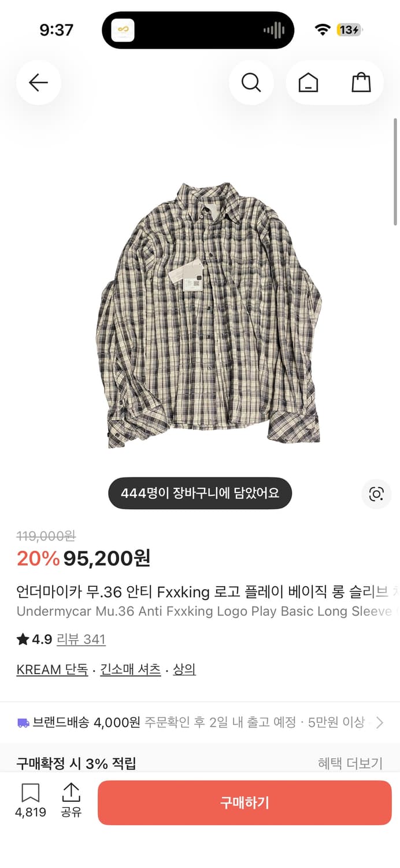Navigate back with the arrow icon
400x868 pixels.
coord(38,82)
